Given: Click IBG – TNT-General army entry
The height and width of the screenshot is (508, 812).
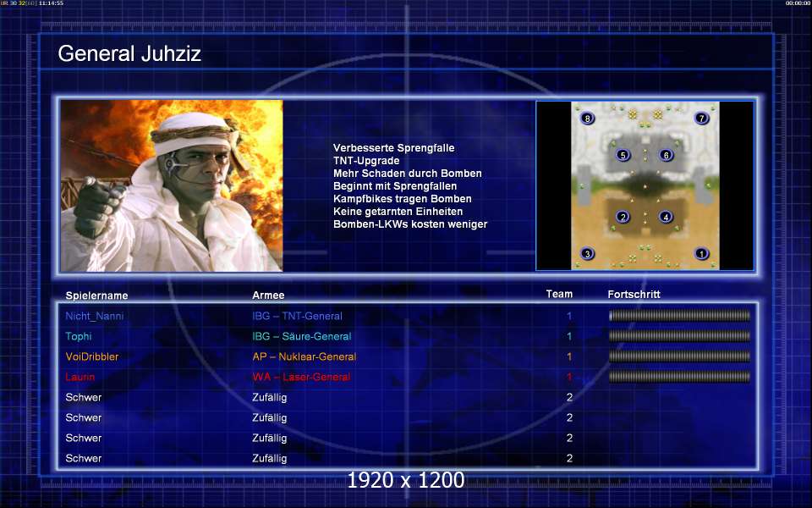Looking at the screenshot, I should [297, 316].
